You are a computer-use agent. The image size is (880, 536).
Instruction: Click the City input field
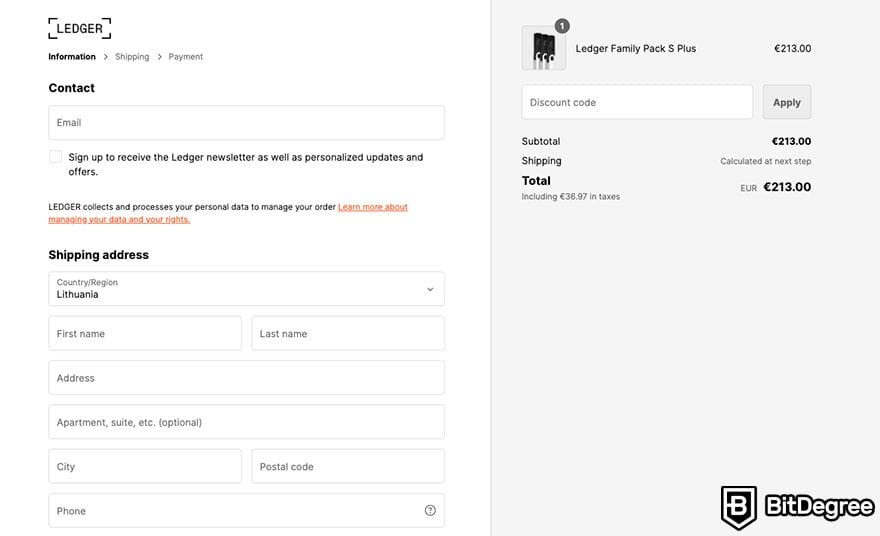[145, 466]
